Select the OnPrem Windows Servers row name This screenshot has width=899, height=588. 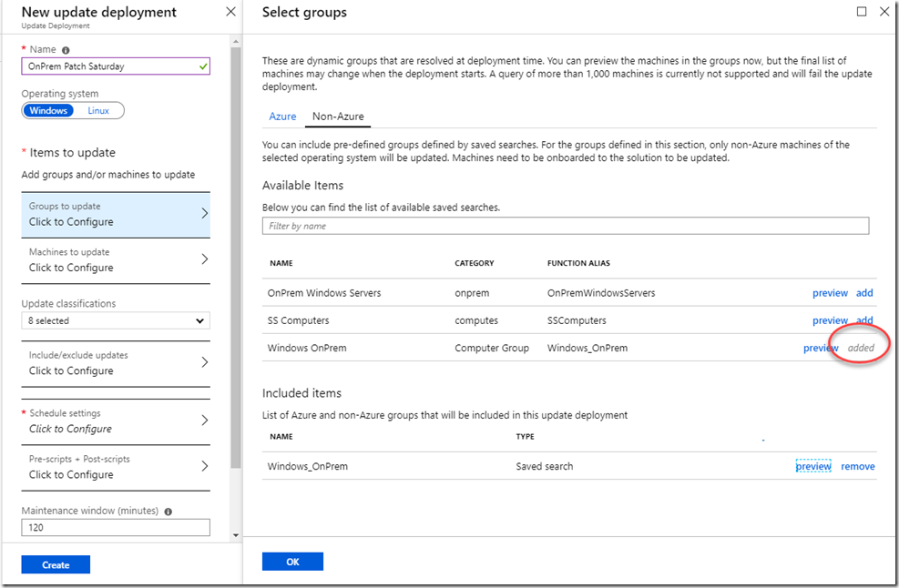pos(324,293)
